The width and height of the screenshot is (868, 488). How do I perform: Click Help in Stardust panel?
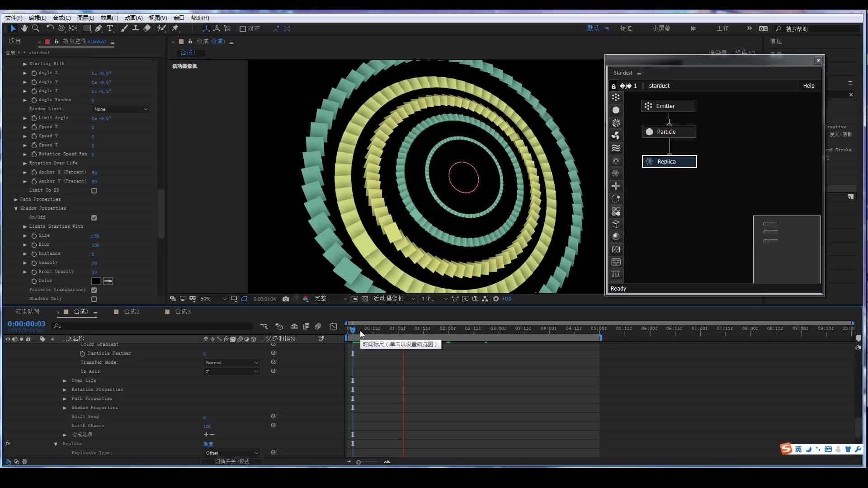808,86
